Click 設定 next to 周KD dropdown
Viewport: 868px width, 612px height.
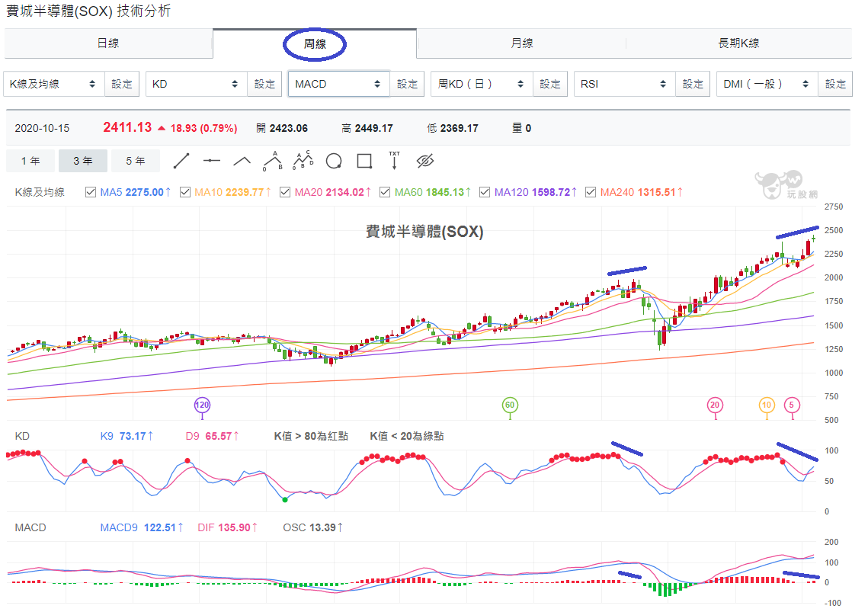tap(550, 84)
